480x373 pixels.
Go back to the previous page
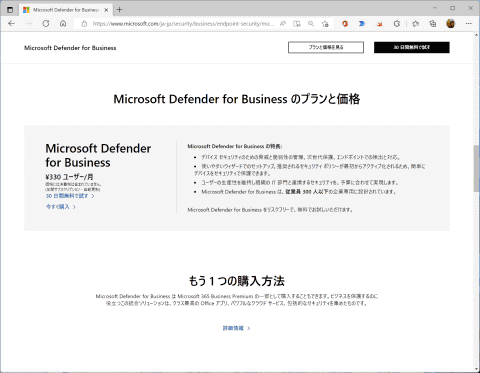point(12,24)
